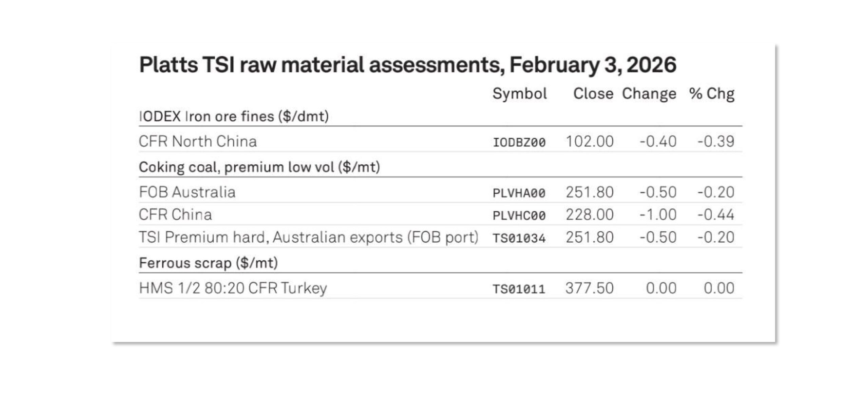
Task: Click the Symbol column header
Action: coord(519,94)
